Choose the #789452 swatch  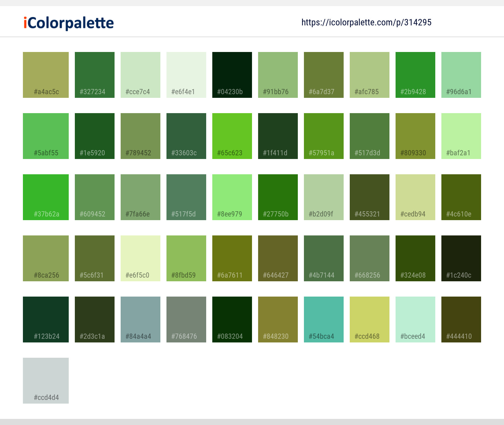pyautogui.click(x=141, y=136)
